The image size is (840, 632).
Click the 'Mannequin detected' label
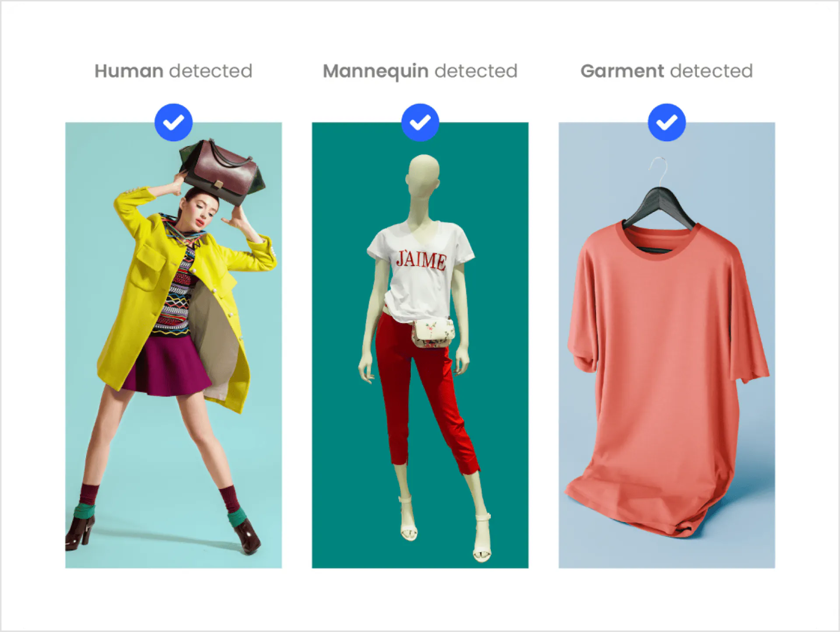pos(420,71)
